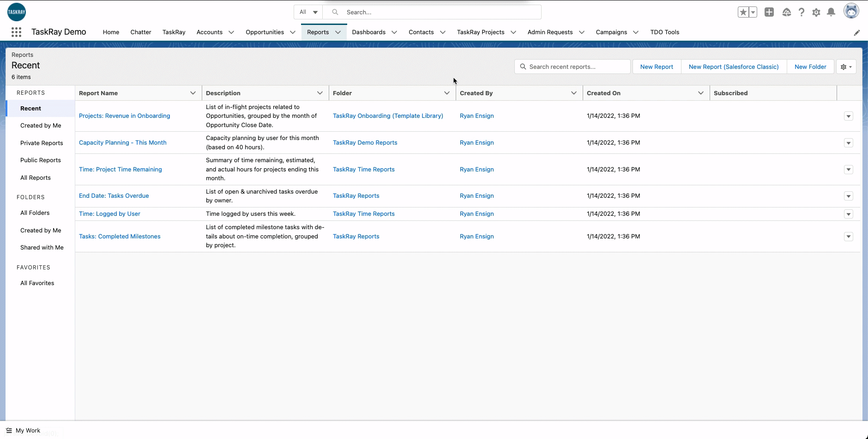Viewport: 868px width, 439px height.
Task: Select Created by Me under Reports
Action: pos(41,125)
